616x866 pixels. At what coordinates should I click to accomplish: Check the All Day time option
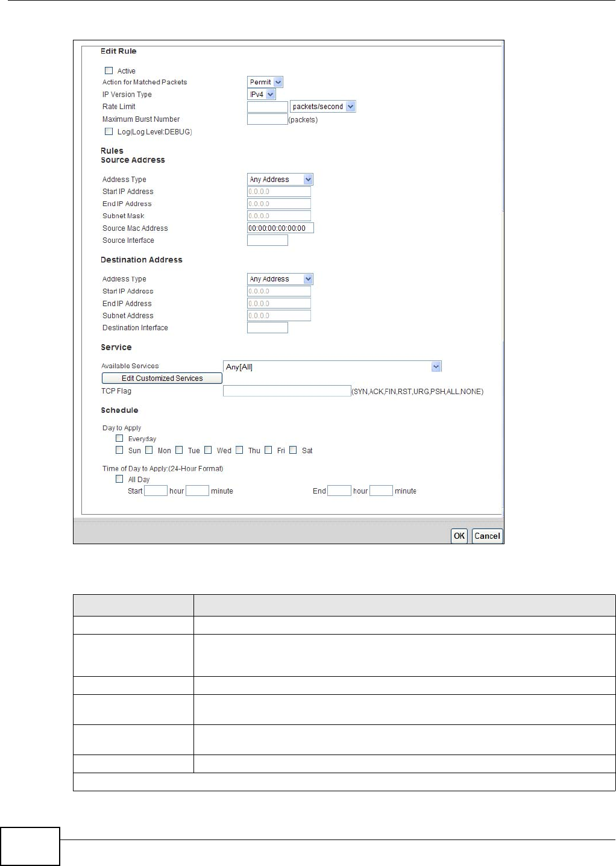(119, 479)
